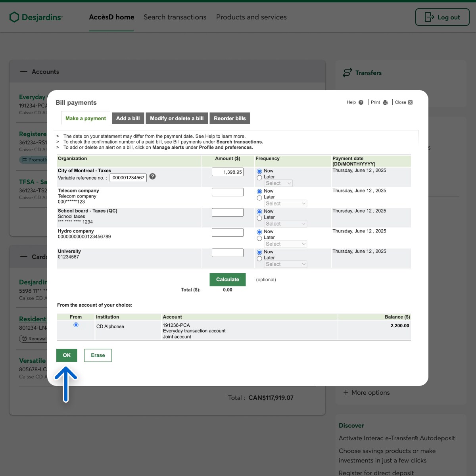Screen dimensions: 476x476
Task: Click the Hydro company amount field
Action: click(x=228, y=232)
